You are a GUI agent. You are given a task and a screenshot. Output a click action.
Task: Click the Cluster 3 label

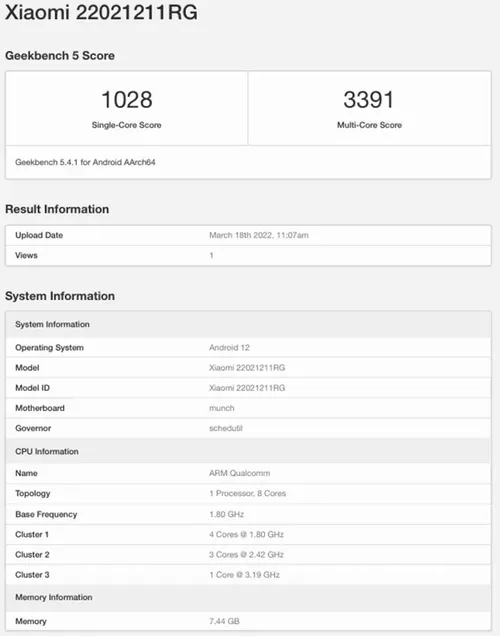(x=32, y=575)
